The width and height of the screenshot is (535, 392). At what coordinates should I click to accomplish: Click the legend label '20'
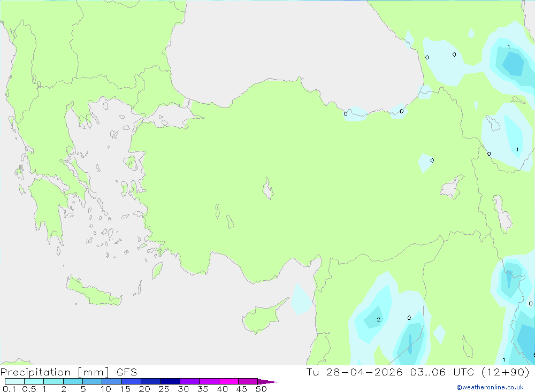[x=144, y=389]
